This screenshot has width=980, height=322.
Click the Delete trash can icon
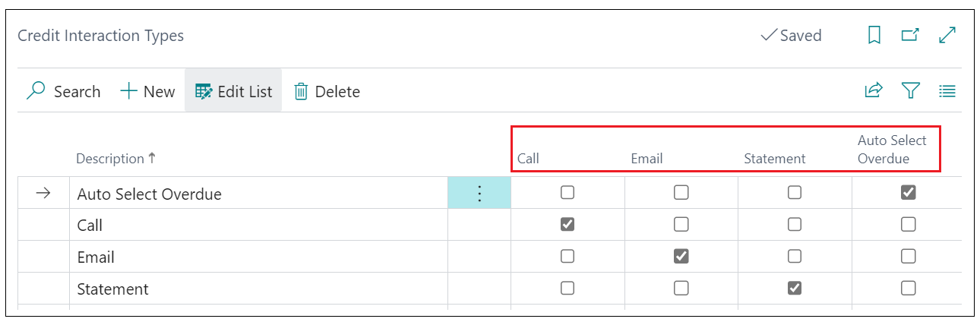301,91
